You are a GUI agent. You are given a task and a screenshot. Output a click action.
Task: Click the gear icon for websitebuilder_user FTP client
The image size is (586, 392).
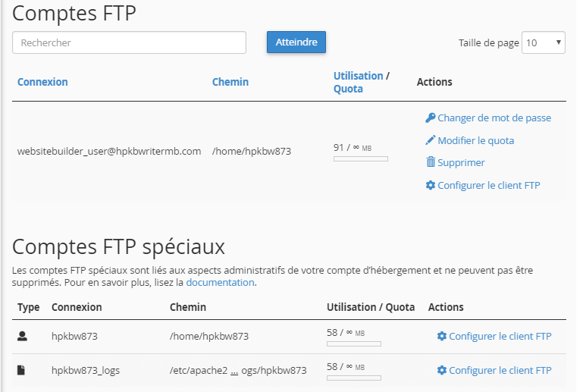[431, 185]
